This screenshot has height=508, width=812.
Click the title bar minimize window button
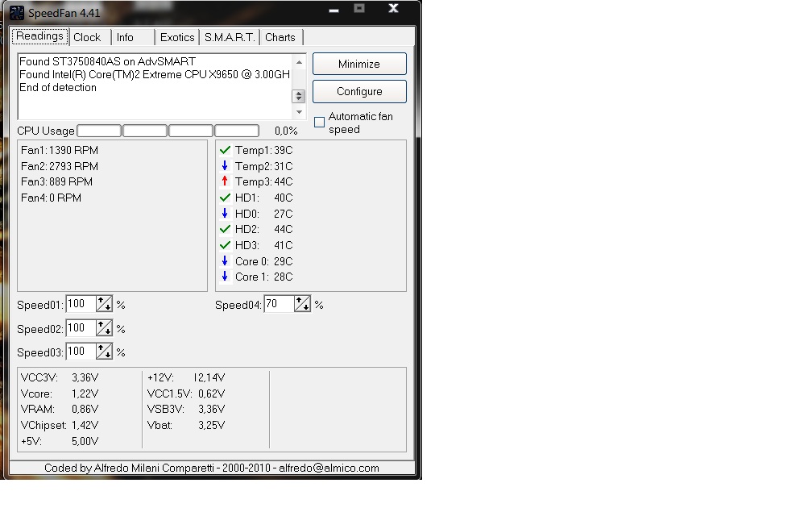(334, 10)
